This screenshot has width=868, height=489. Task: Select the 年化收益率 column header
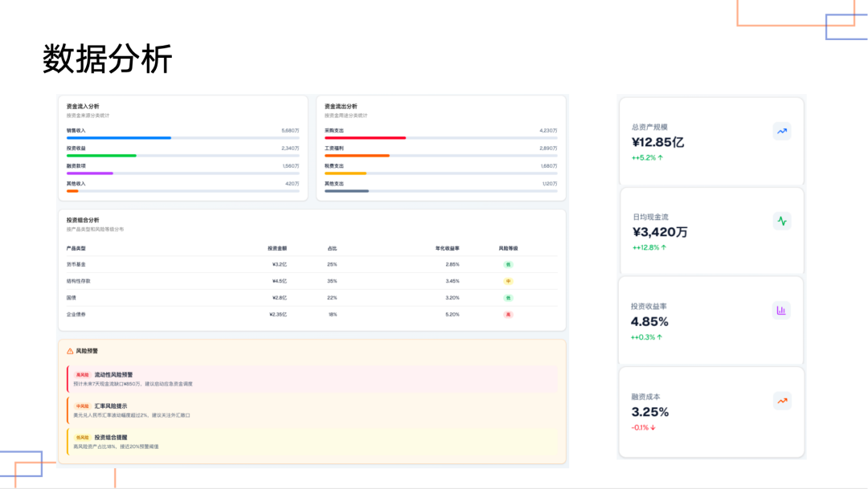coord(447,248)
